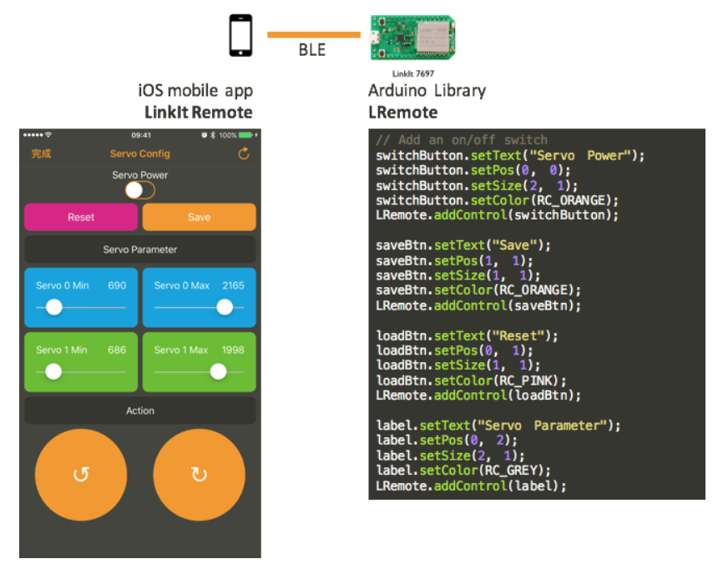Click the Wi-Fi icon in phone status bar
This screenshot has height=569, width=728.
[x=48, y=134]
